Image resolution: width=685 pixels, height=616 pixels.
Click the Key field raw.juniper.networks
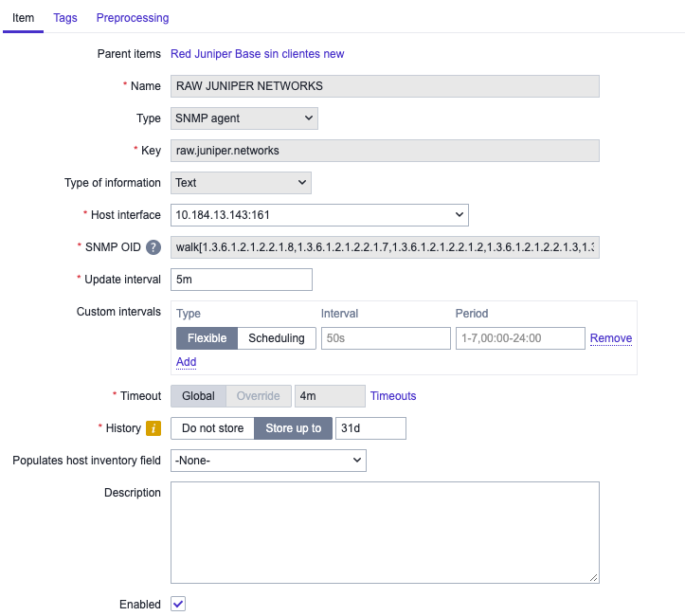pyautogui.click(x=385, y=151)
